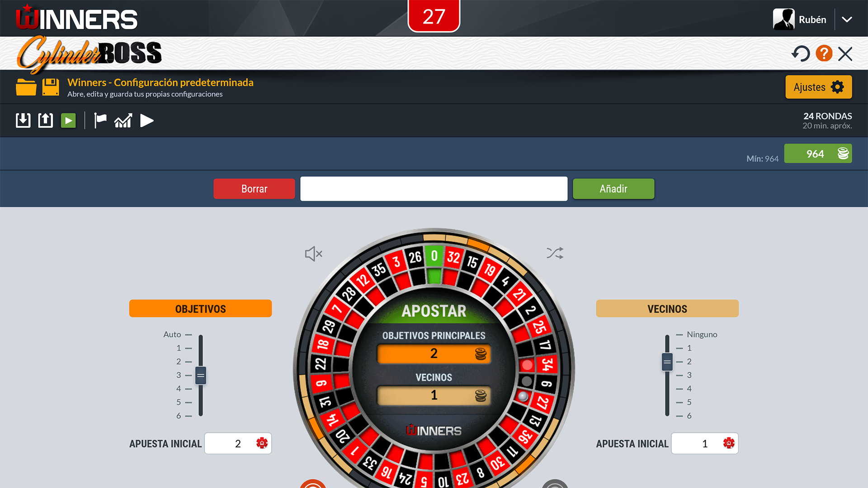The image size is (868, 488).
Task: Click the Objetivos slider handle
Action: pos(201,375)
